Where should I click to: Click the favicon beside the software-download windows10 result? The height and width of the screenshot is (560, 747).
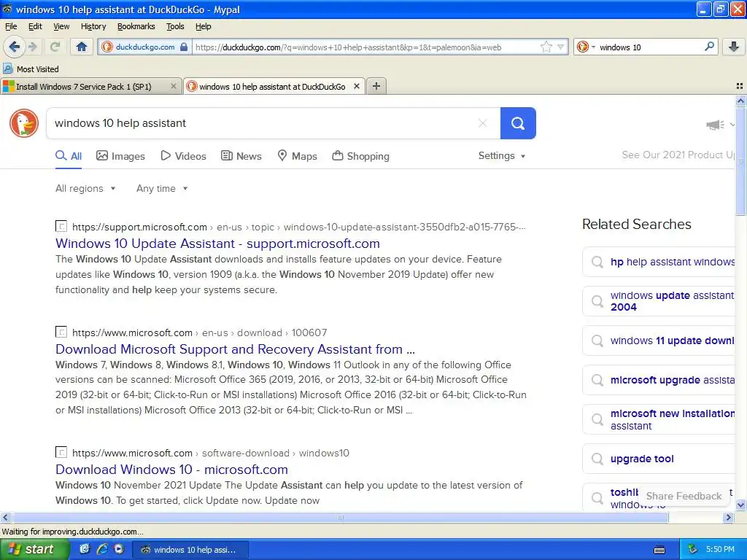[61, 452]
